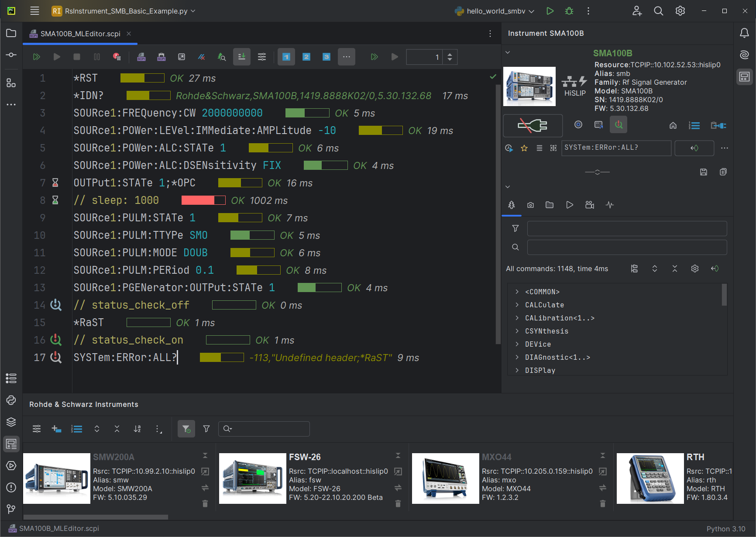This screenshot has height=537, width=756.
Task: Click the disconnect plug button for SMA100B
Action: 533,126
